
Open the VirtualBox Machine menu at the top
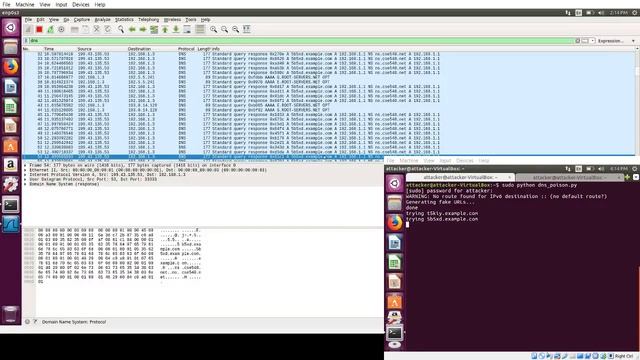coord(25,4)
